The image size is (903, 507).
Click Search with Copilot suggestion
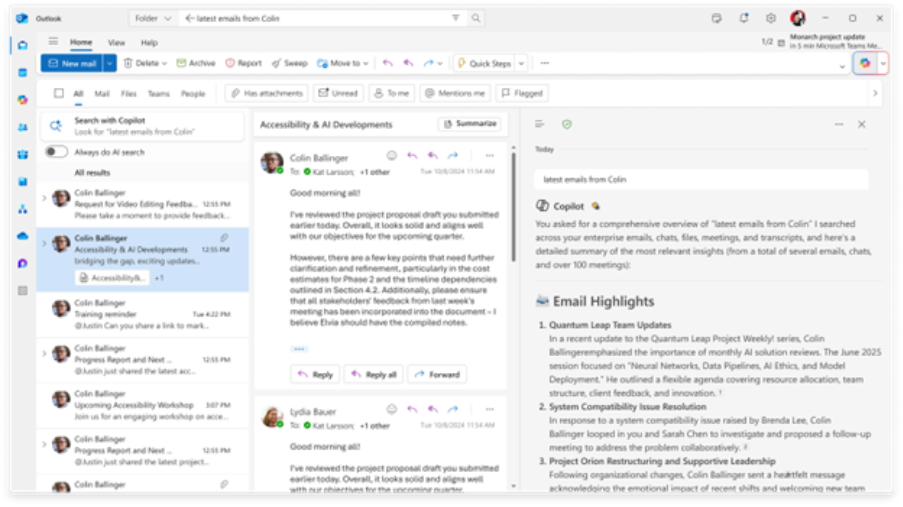click(x=142, y=126)
